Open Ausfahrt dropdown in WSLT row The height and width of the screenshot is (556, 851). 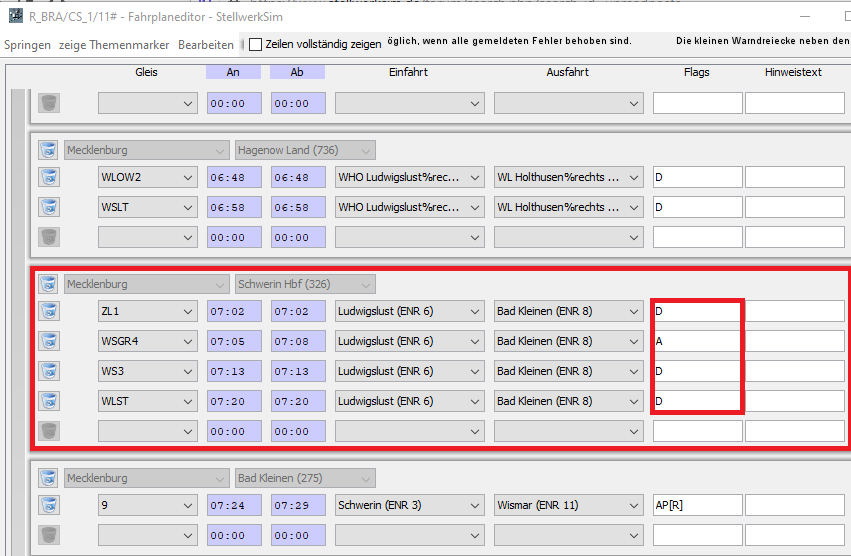click(569, 207)
